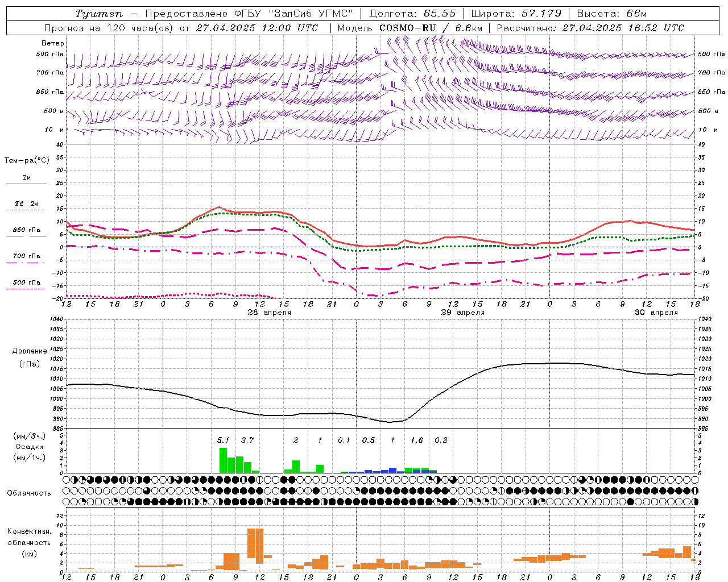Click the '29 апреля' date label
The image size is (728, 582).
click(x=463, y=313)
